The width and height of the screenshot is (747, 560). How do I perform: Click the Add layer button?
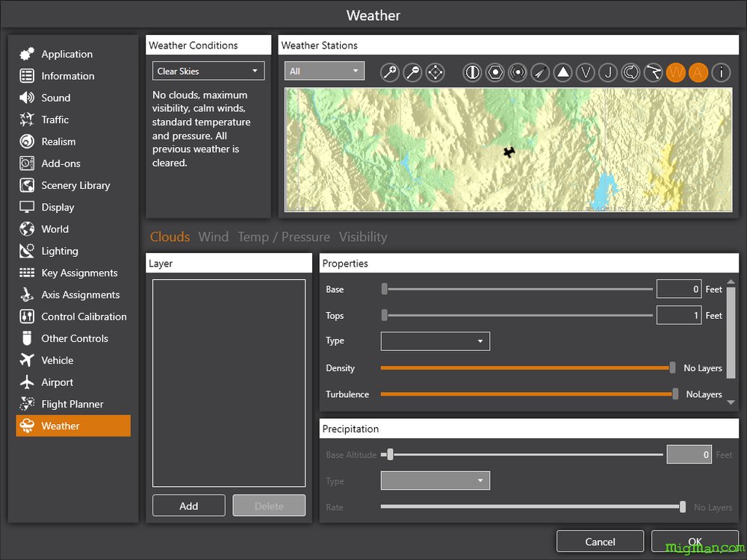[189, 505]
